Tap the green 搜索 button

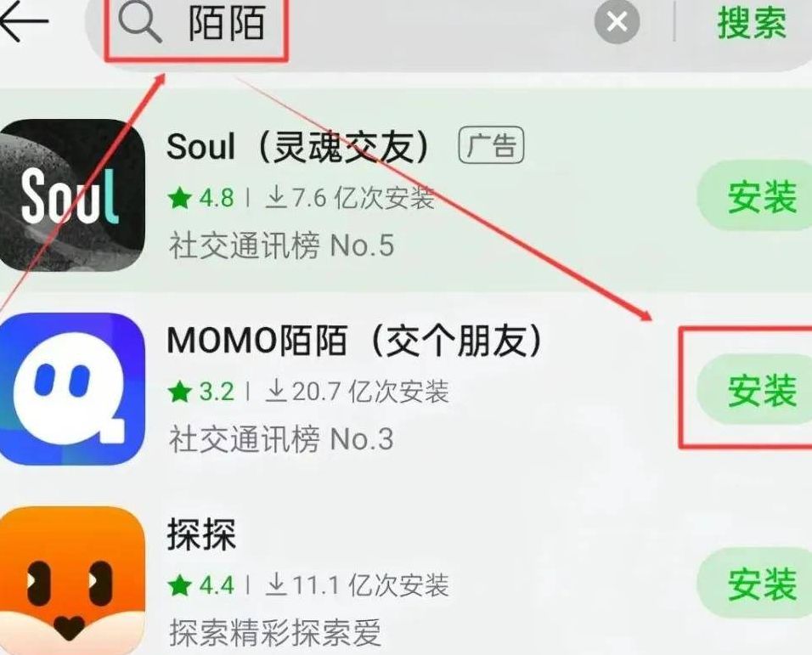[752, 23]
